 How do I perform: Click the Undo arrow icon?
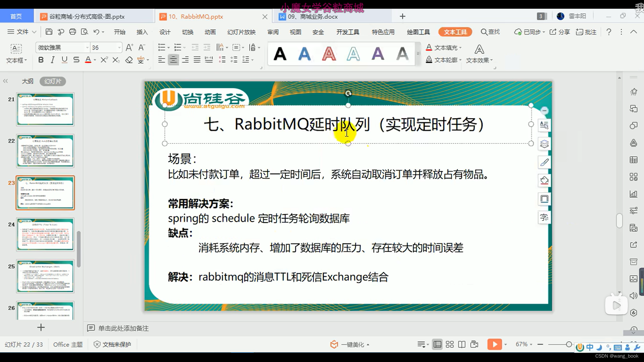[x=96, y=32]
